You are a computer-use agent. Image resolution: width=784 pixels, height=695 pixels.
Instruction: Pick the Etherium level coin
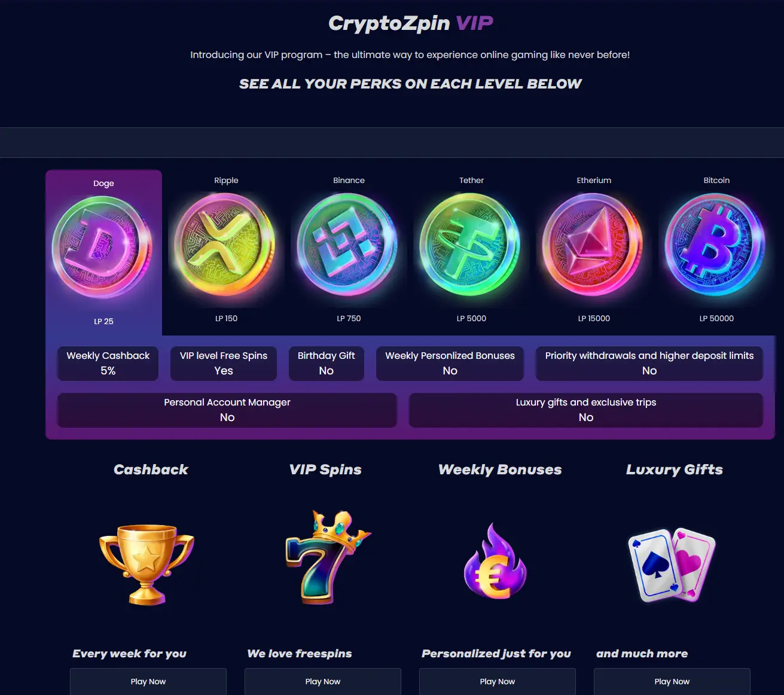593,246
